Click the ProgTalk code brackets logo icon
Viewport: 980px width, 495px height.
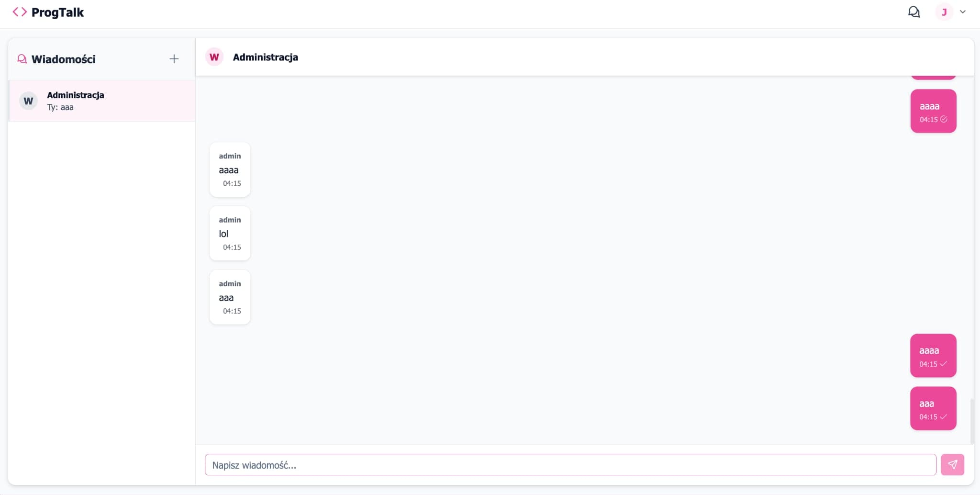pyautogui.click(x=19, y=11)
